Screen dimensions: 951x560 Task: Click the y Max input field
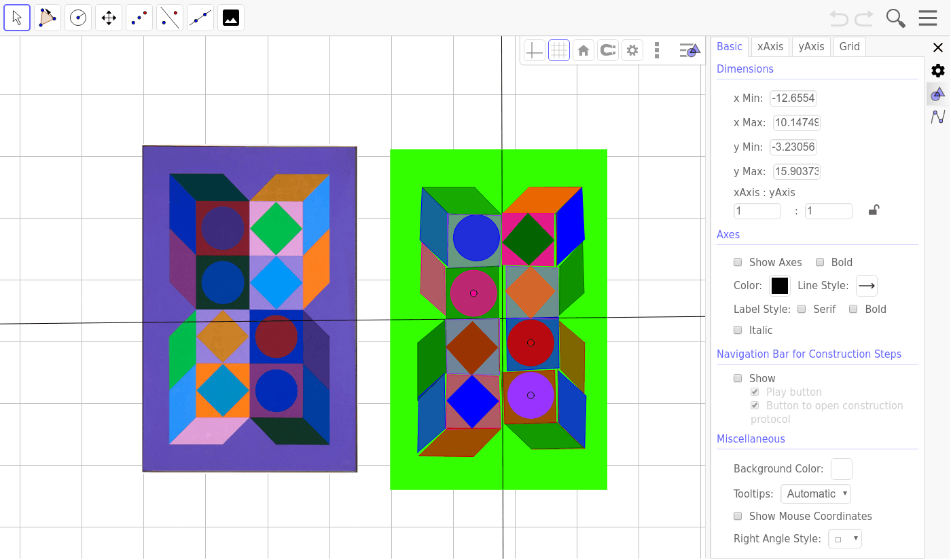pos(795,172)
